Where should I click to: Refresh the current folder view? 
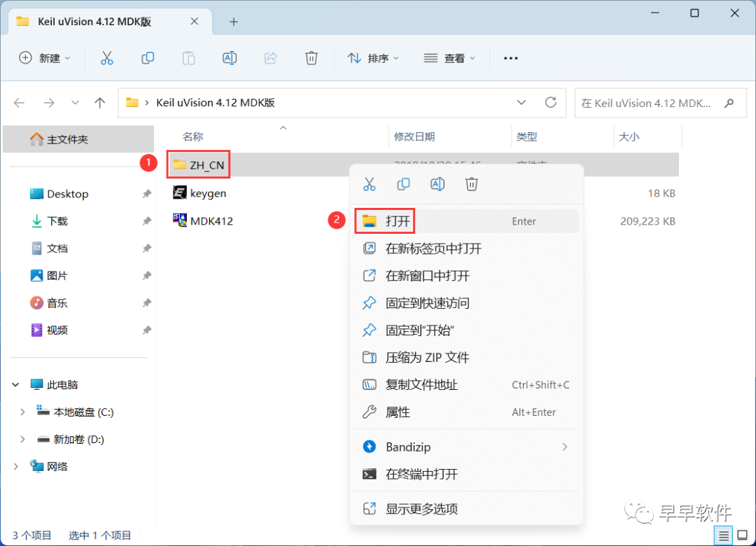(552, 102)
